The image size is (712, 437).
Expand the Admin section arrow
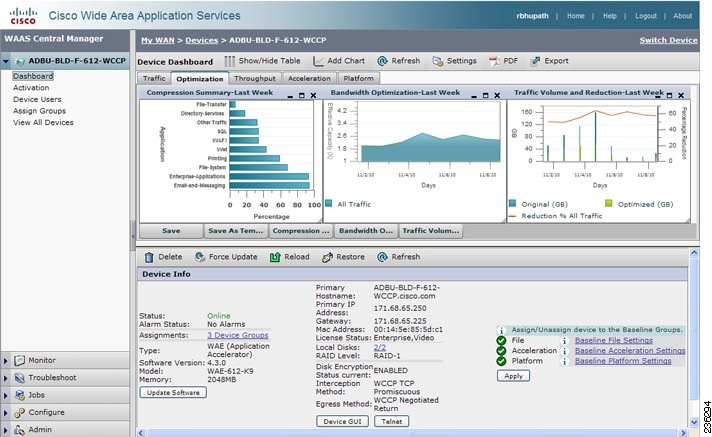6,430
